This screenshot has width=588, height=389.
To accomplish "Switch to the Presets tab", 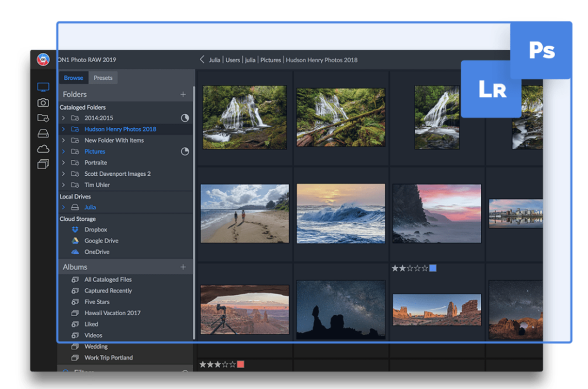I will [x=103, y=78].
